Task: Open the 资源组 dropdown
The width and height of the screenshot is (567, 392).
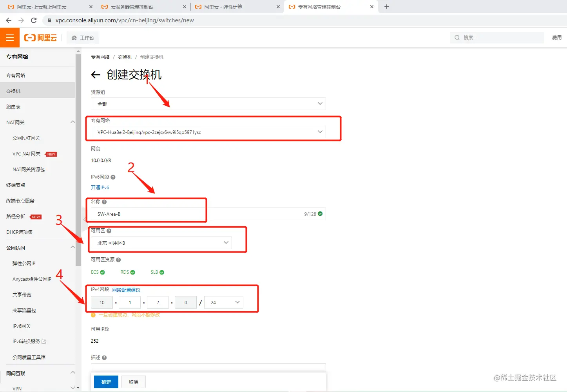Action: [208, 104]
